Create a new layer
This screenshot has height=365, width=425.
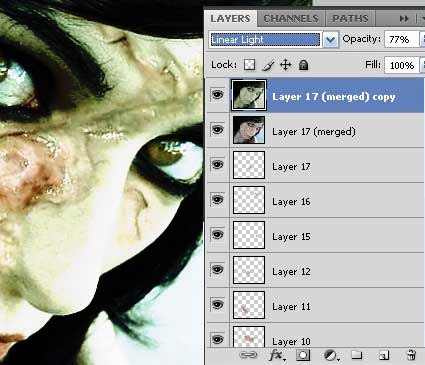pyautogui.click(x=384, y=355)
